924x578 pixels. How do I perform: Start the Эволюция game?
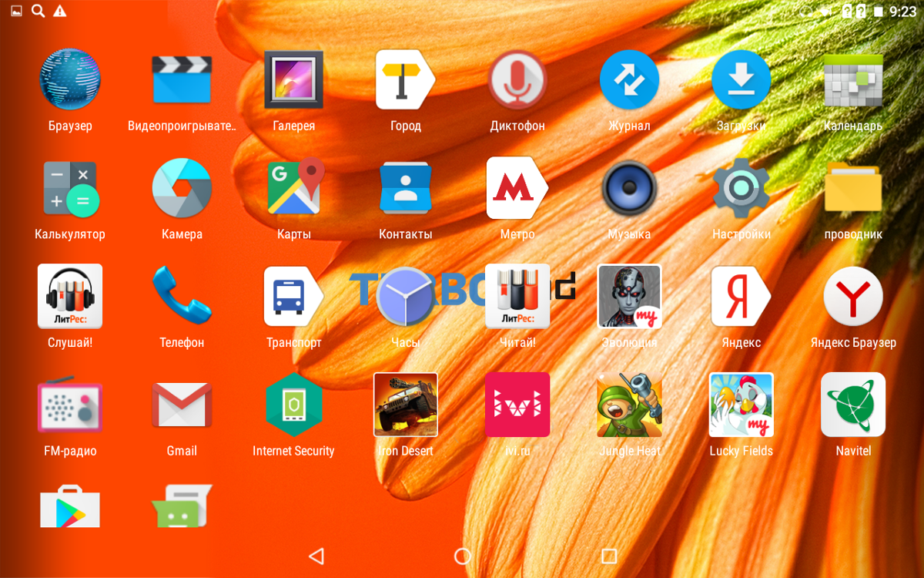tap(629, 296)
